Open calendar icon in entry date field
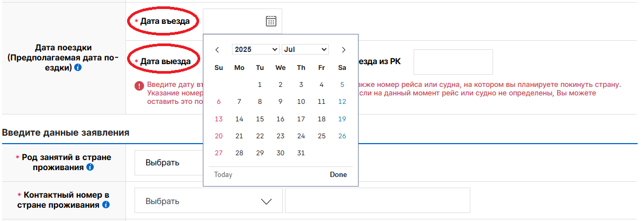The height and width of the screenshot is (221, 644). point(271,21)
